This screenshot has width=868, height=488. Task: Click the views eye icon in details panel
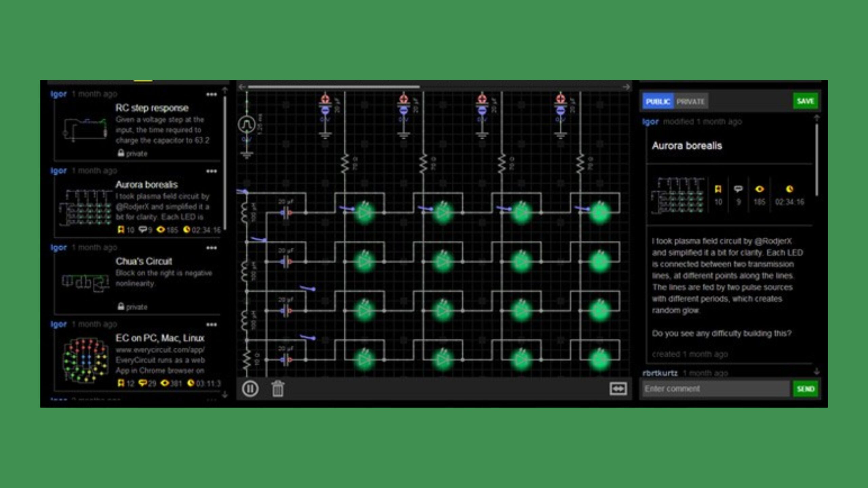click(759, 189)
